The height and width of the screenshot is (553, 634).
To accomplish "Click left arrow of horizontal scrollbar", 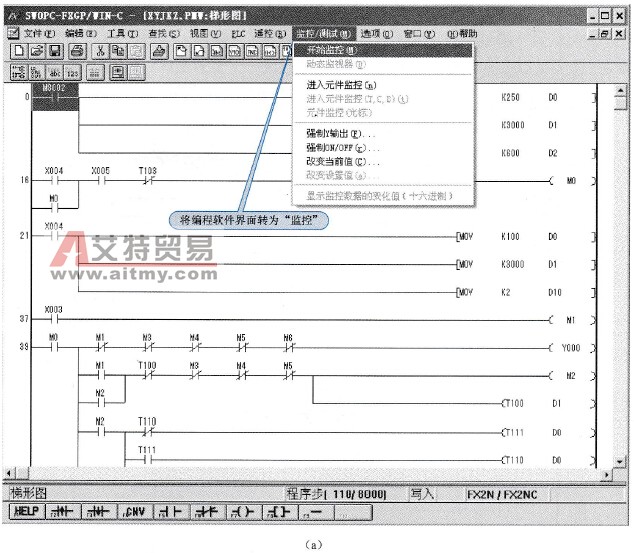I will (9, 473).
